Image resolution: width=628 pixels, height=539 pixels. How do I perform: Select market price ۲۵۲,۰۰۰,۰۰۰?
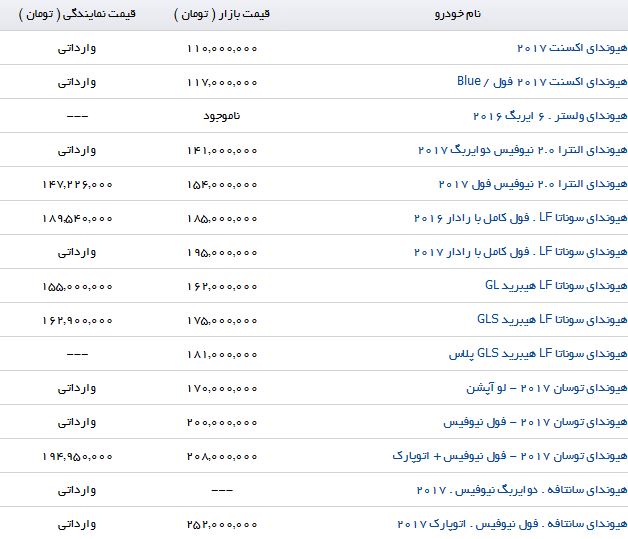click(222, 525)
